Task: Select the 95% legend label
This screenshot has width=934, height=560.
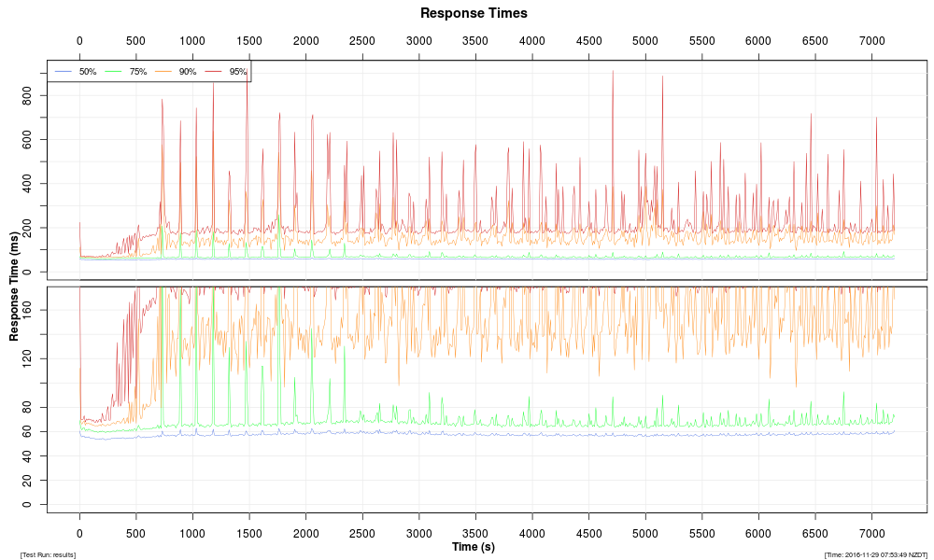Action: 238,72
